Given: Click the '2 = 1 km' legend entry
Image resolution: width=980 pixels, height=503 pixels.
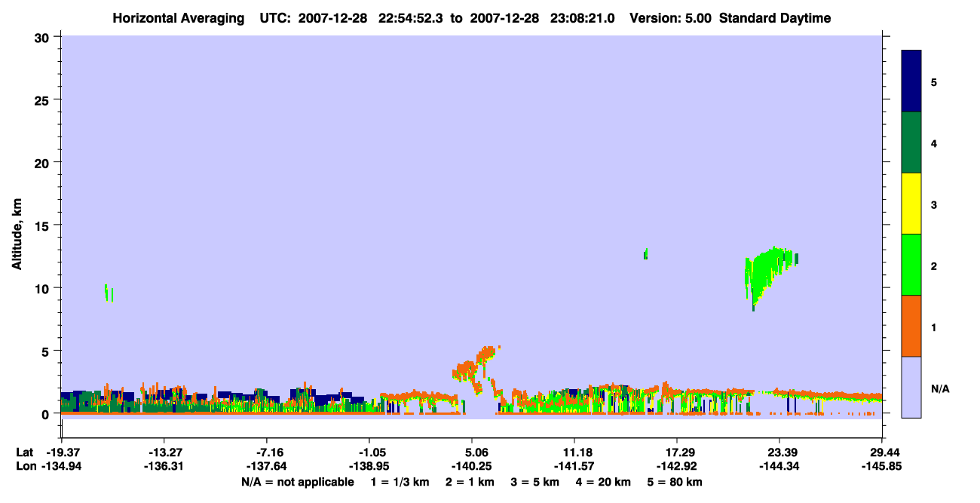Looking at the screenshot, I should click(x=469, y=482).
